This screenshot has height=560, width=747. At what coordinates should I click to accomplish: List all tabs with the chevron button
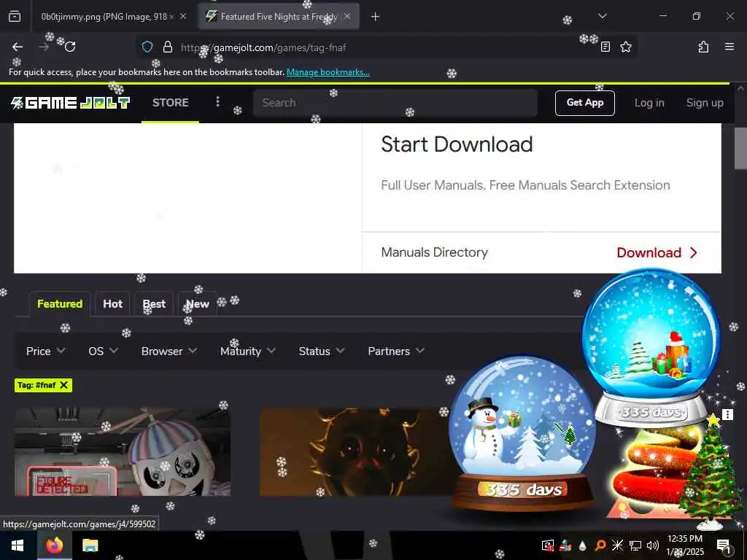coord(602,16)
